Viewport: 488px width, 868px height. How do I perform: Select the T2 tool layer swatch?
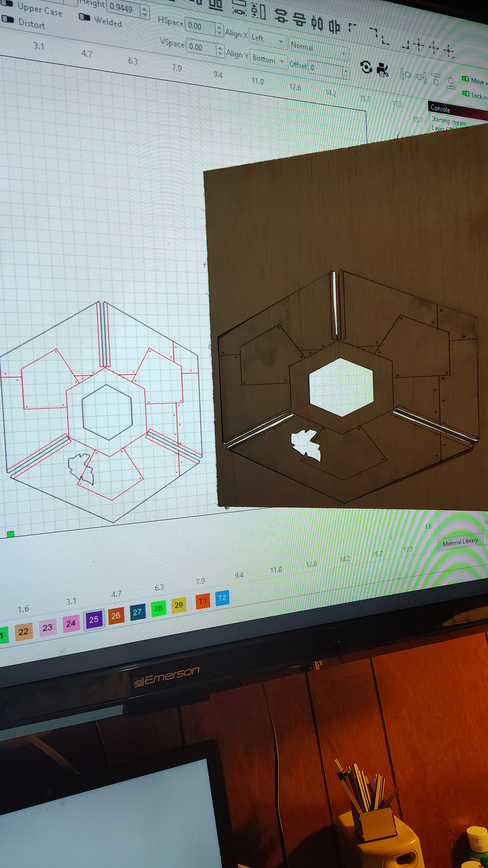coord(222,598)
